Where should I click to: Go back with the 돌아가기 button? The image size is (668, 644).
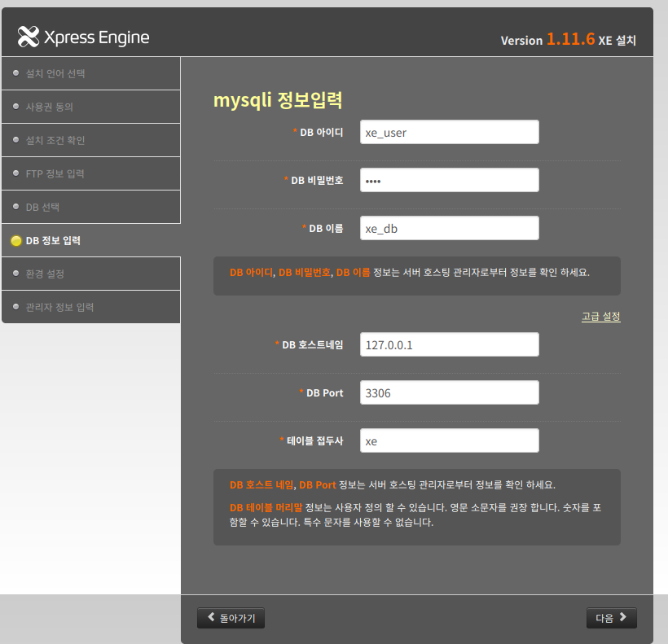tap(231, 618)
